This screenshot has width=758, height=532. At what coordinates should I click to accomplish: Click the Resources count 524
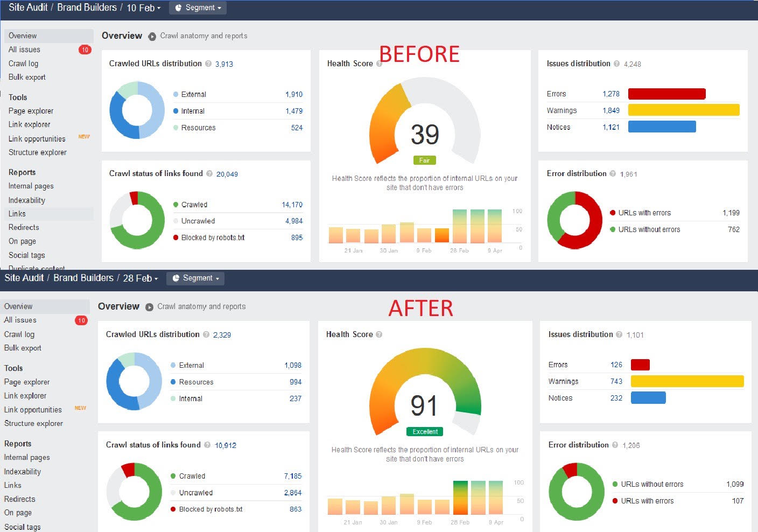[297, 128]
